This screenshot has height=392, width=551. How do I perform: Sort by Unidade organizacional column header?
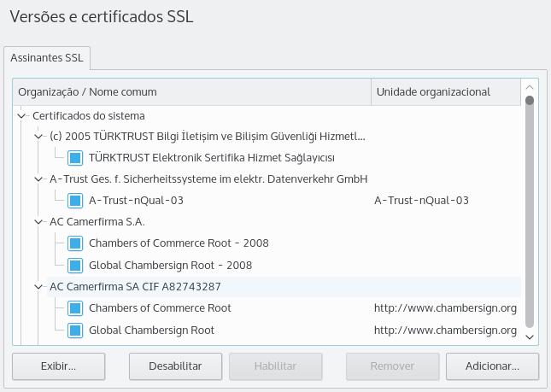click(x=444, y=91)
